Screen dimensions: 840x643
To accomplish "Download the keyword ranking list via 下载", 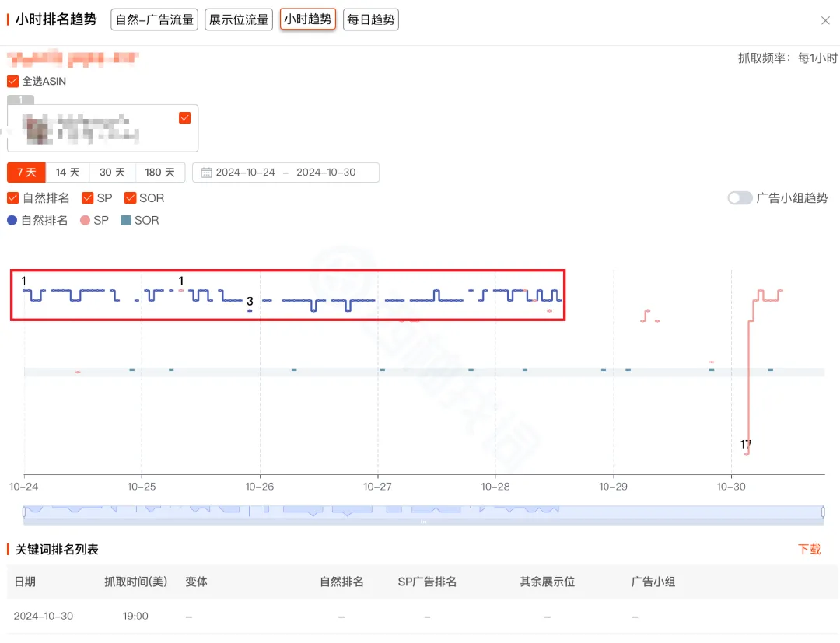I will click(x=809, y=549).
